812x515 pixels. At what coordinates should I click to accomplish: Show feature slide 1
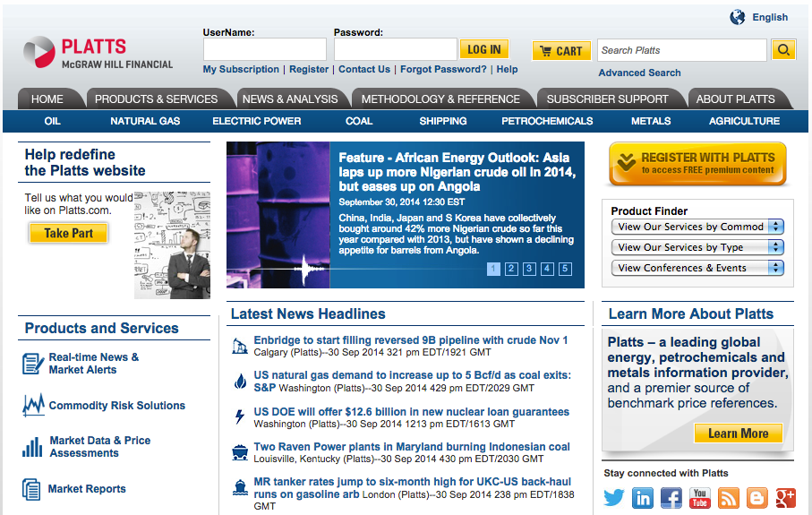[x=493, y=269]
